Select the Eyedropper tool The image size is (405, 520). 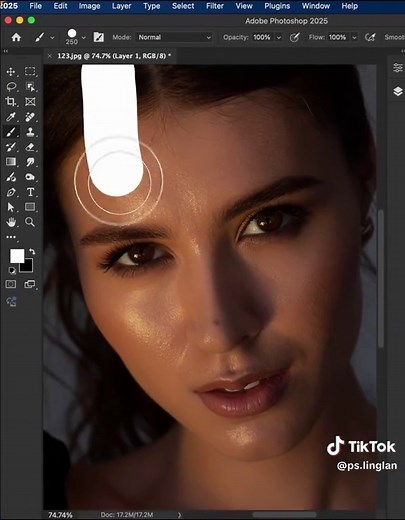[x=11, y=117]
